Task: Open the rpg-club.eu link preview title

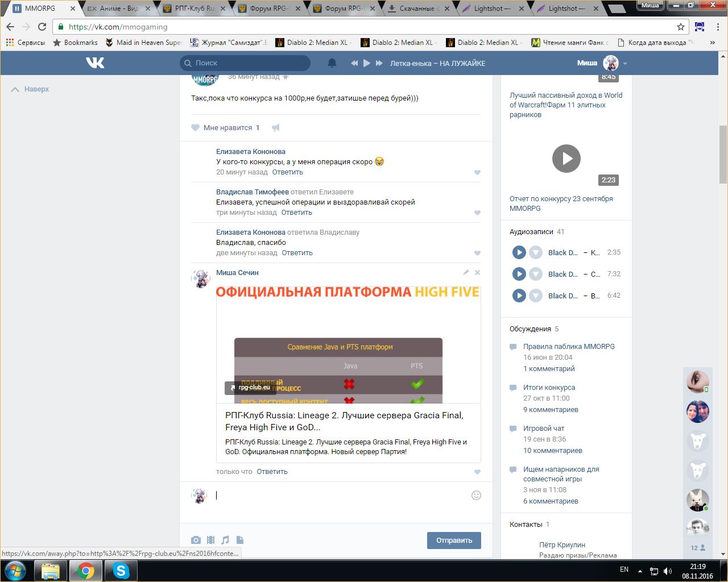Action: 344,421
